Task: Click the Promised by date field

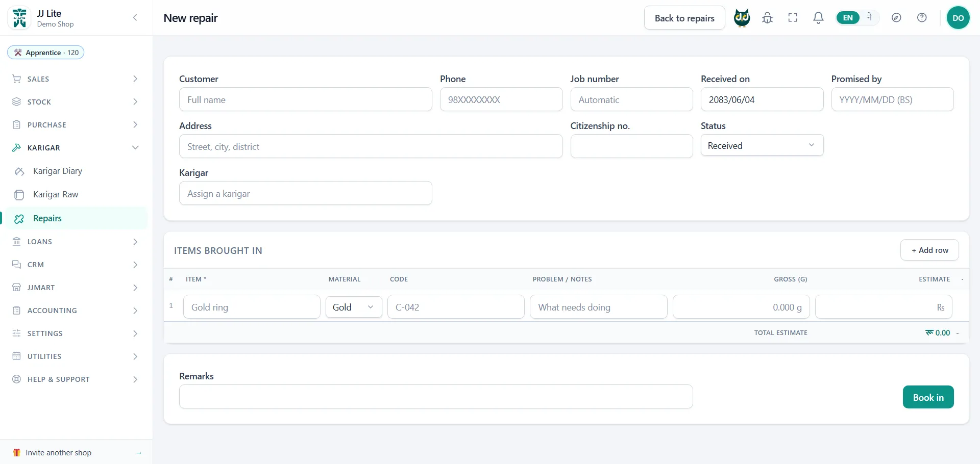Action: 892,99
